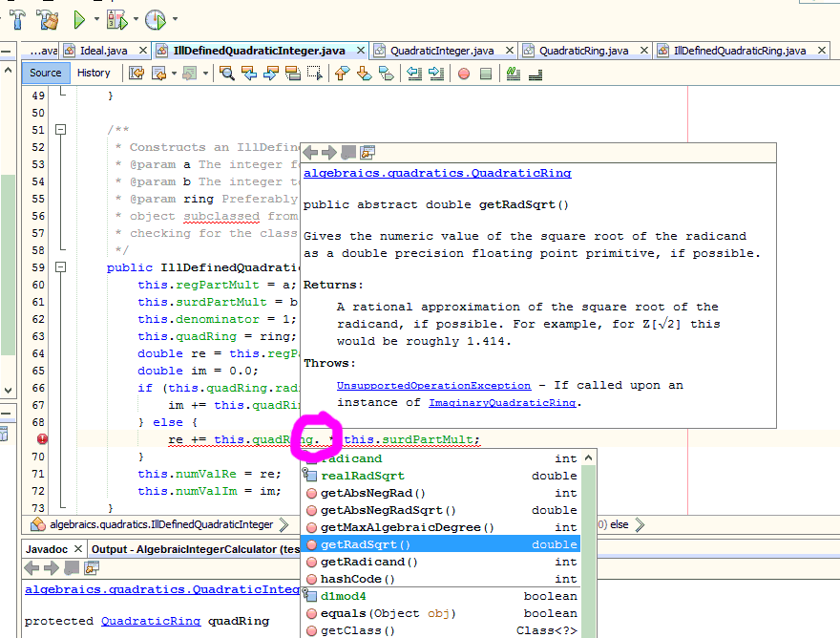
Task: Click the Build Project hammer icon
Action: (x=17, y=19)
